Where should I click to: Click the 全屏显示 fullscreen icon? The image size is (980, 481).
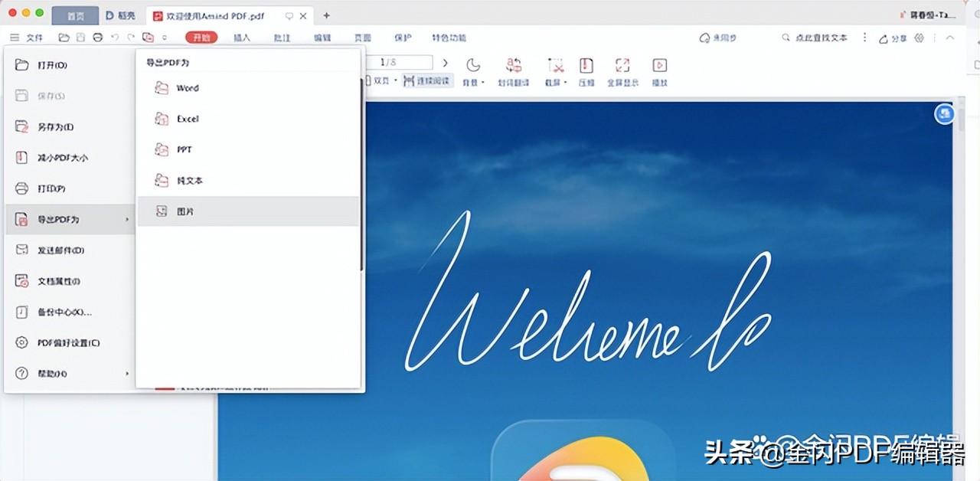(622, 66)
